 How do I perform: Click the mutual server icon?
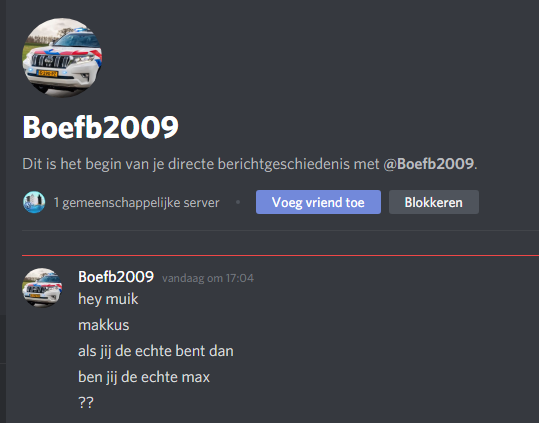34,202
